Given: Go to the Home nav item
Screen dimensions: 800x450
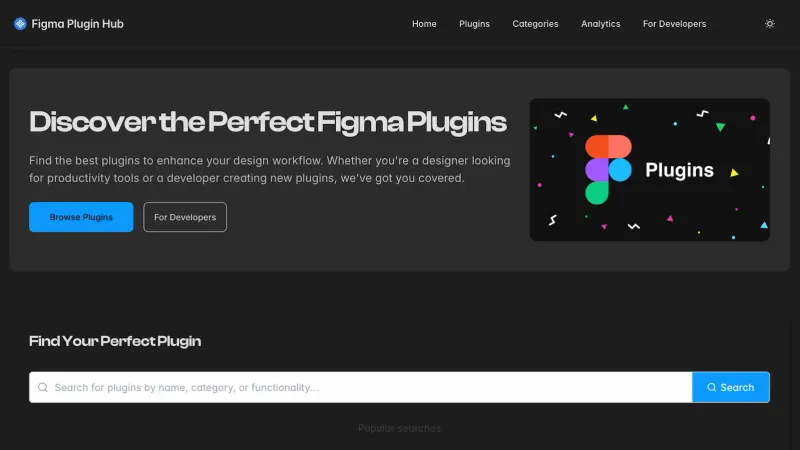Looking at the screenshot, I should click(424, 24).
